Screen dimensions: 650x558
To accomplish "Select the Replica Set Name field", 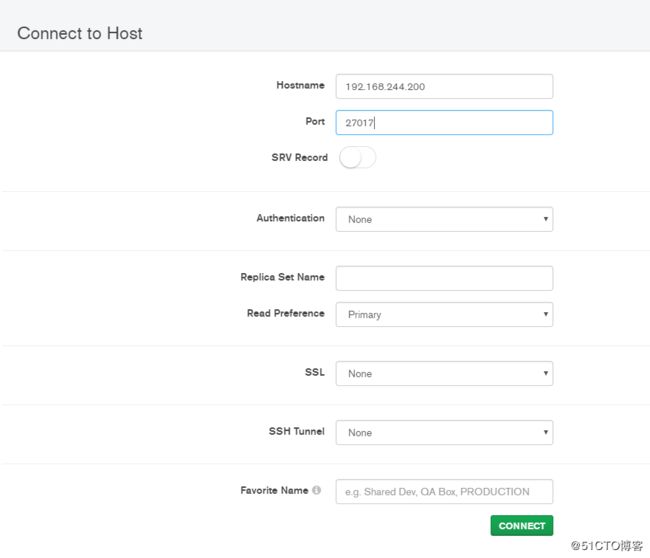I will tap(444, 278).
